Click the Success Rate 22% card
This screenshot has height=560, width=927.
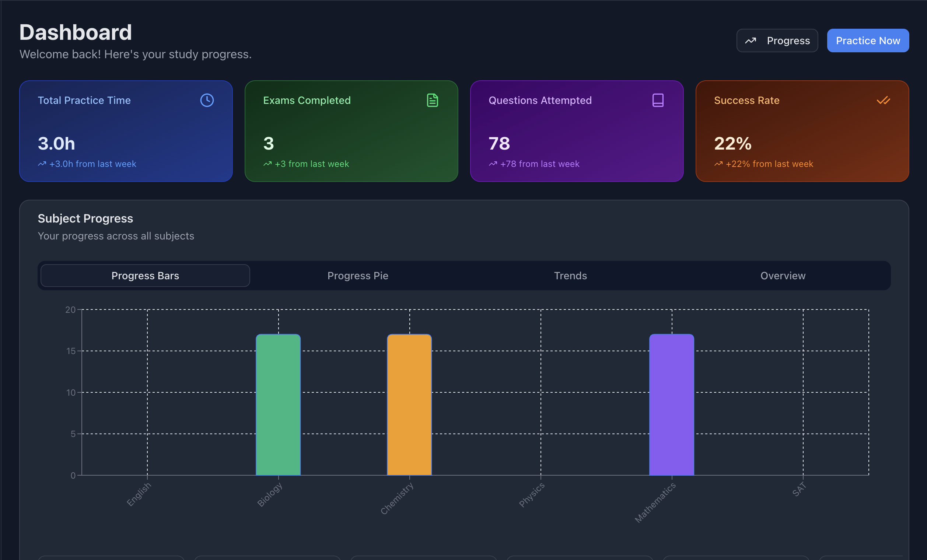(x=802, y=131)
